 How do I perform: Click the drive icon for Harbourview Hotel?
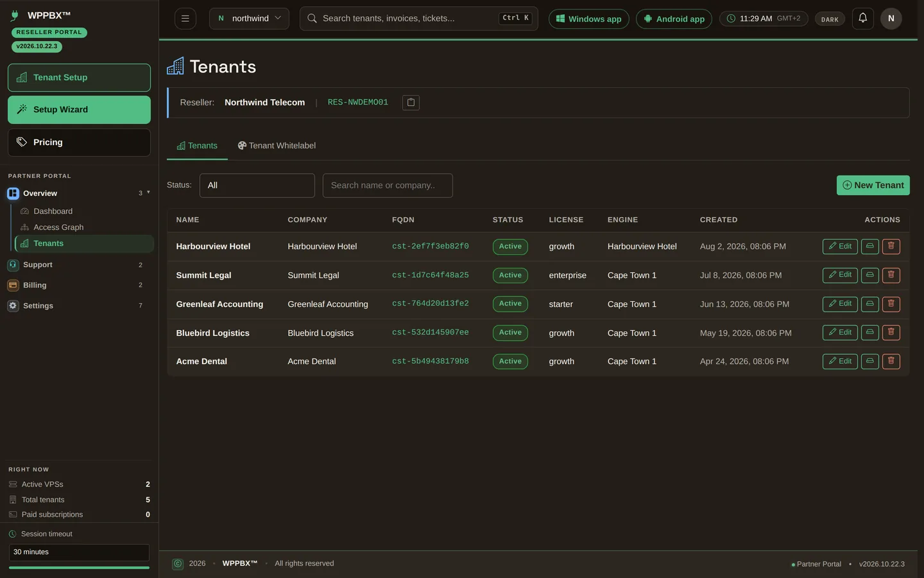(869, 247)
